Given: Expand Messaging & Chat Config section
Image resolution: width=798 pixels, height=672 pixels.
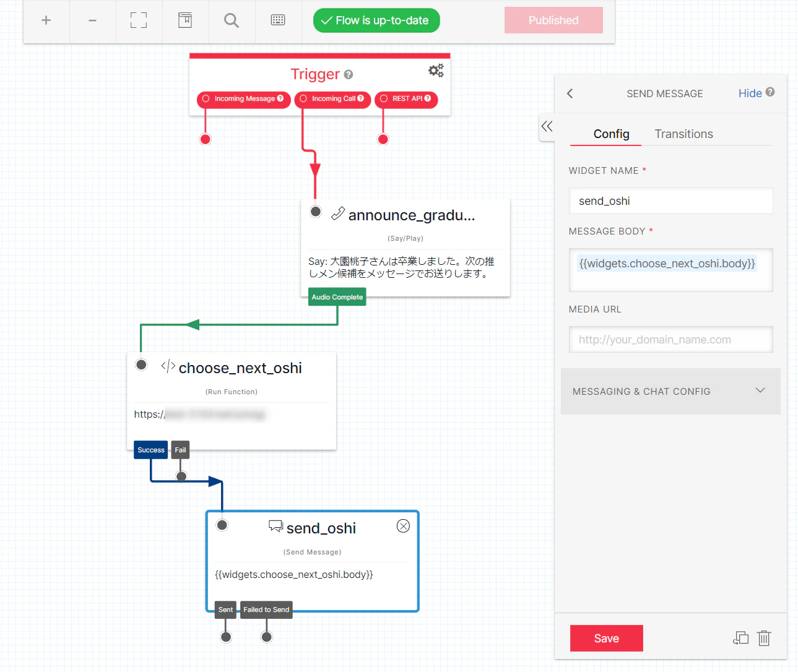Looking at the screenshot, I should point(670,392).
